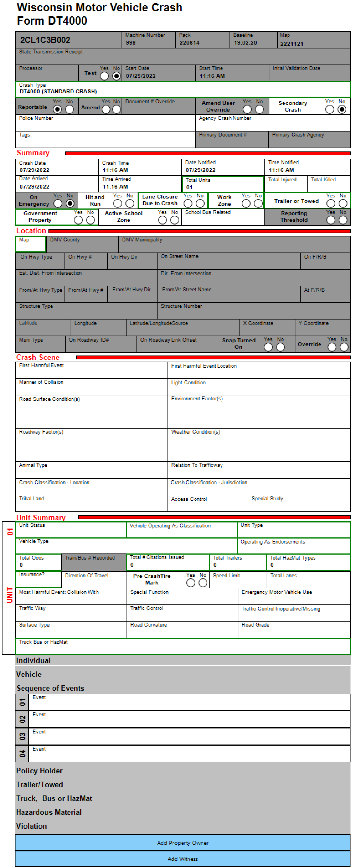Select No for Hit and Run
The image size is (353, 868).
(130, 204)
